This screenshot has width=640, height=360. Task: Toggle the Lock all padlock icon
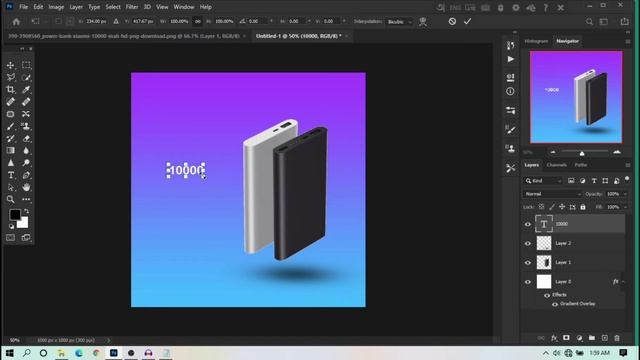pyautogui.click(x=583, y=207)
